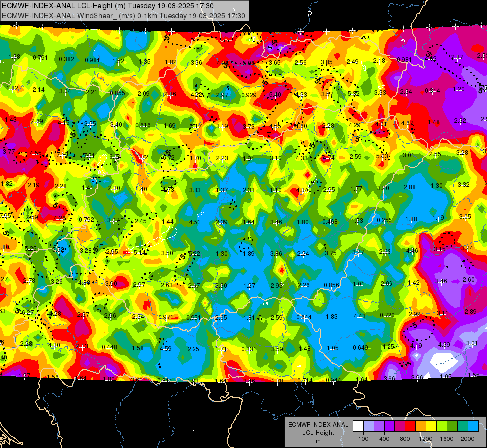Select the light lavender legend swatch
The width and height of the screenshot is (487, 448).
369,426
